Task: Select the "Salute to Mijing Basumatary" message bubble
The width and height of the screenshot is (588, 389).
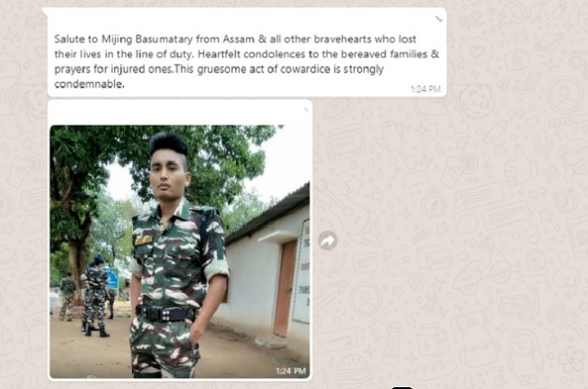Action: tap(247, 52)
